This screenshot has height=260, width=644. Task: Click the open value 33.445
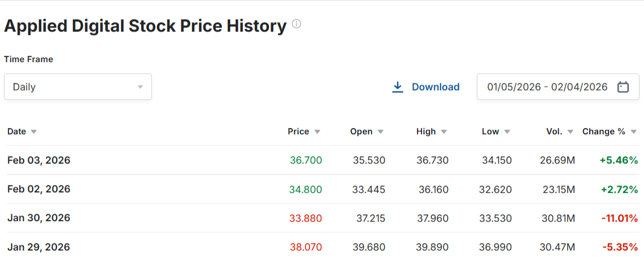tap(369, 189)
